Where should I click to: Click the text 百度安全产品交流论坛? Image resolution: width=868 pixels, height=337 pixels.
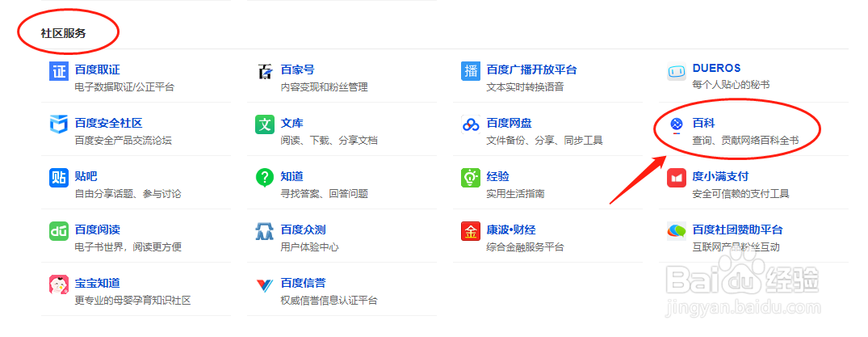[124, 141]
